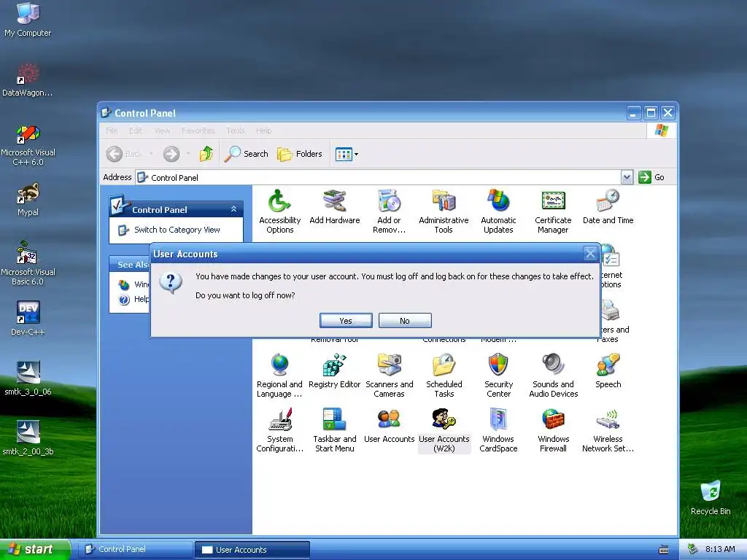
Task: Open Taskbar and Start Menu icon
Action: coord(334,430)
